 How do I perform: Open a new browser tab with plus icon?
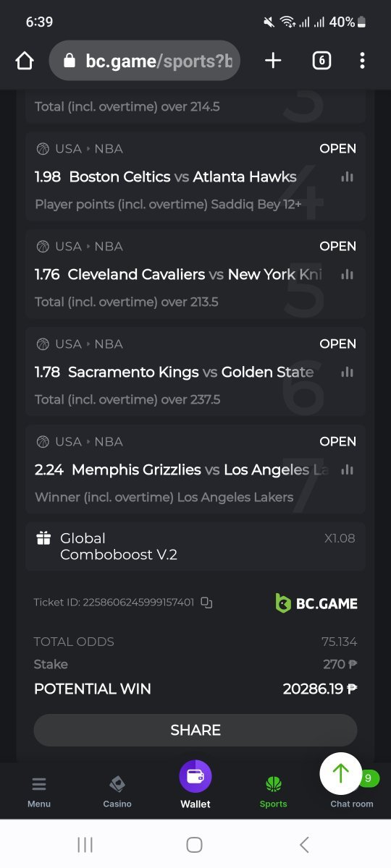(273, 61)
